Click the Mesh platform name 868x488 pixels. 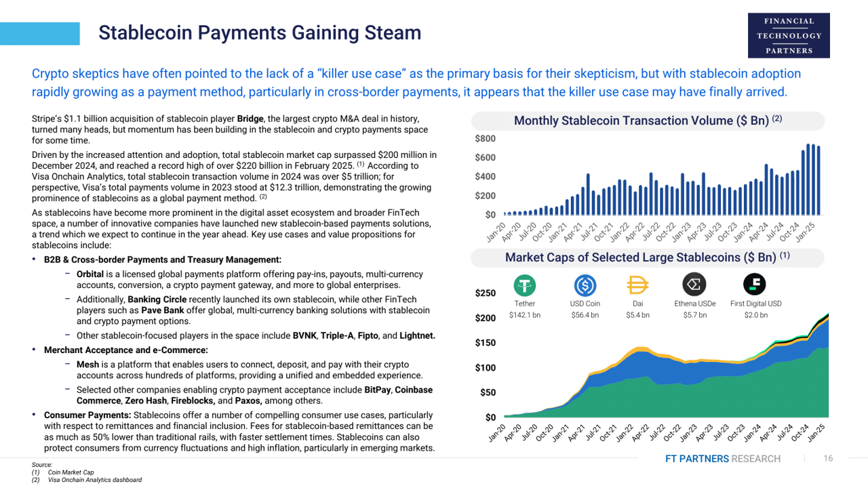point(87,365)
